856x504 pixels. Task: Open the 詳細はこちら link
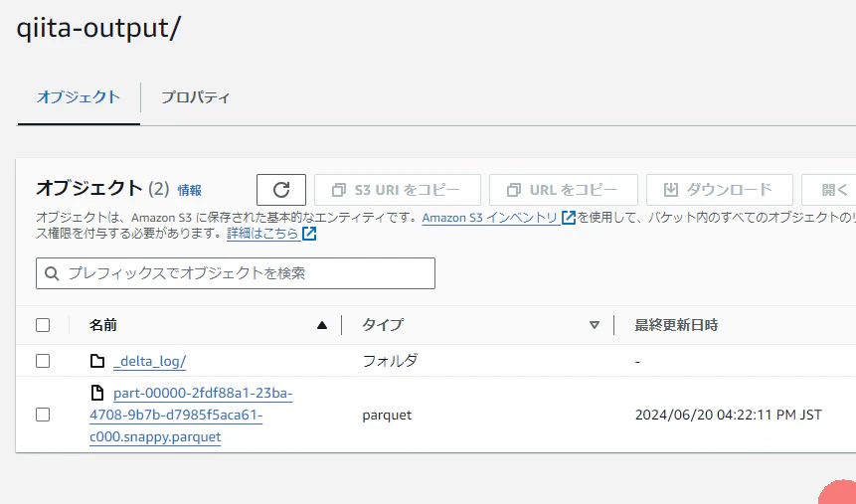click(x=262, y=234)
